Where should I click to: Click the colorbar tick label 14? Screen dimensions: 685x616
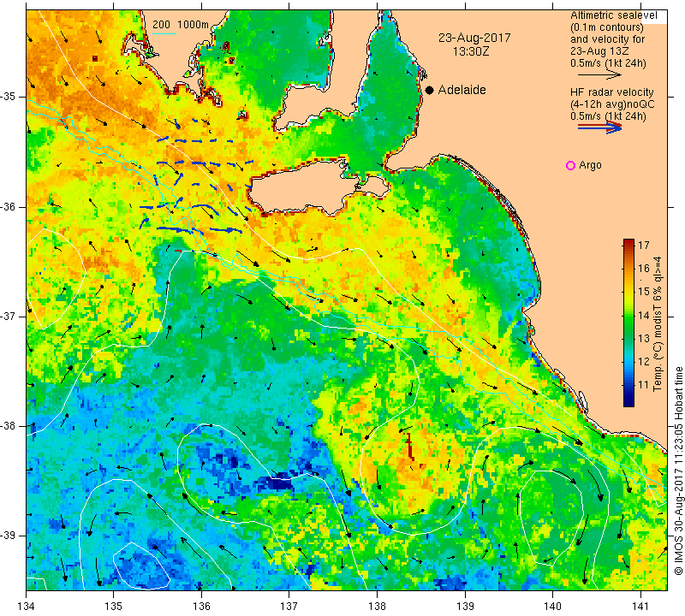(644, 315)
